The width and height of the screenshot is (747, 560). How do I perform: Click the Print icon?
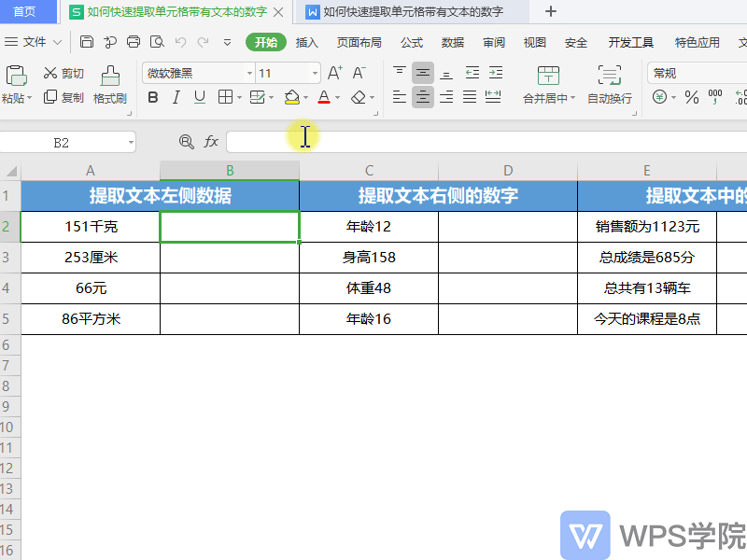134,42
